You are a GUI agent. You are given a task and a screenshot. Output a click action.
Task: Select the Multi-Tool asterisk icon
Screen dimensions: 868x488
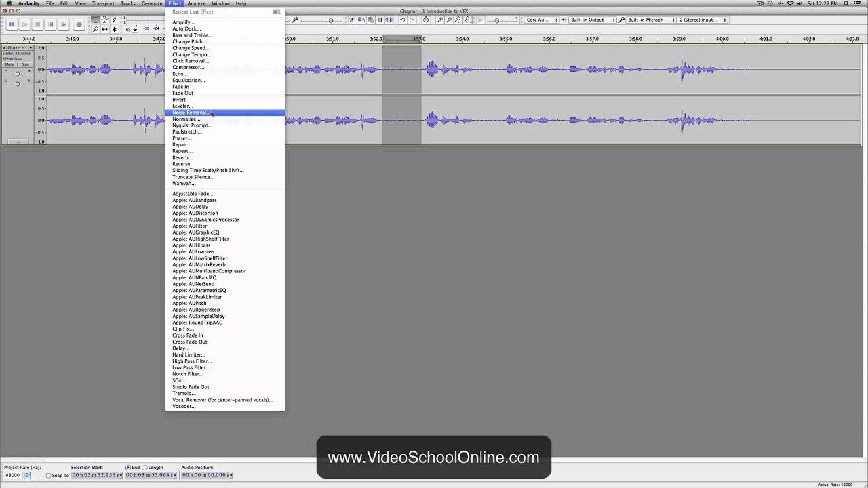click(114, 29)
